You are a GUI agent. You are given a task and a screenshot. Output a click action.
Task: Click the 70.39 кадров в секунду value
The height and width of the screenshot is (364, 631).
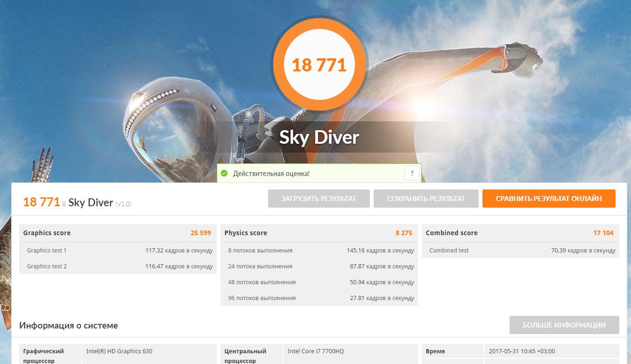pos(583,251)
